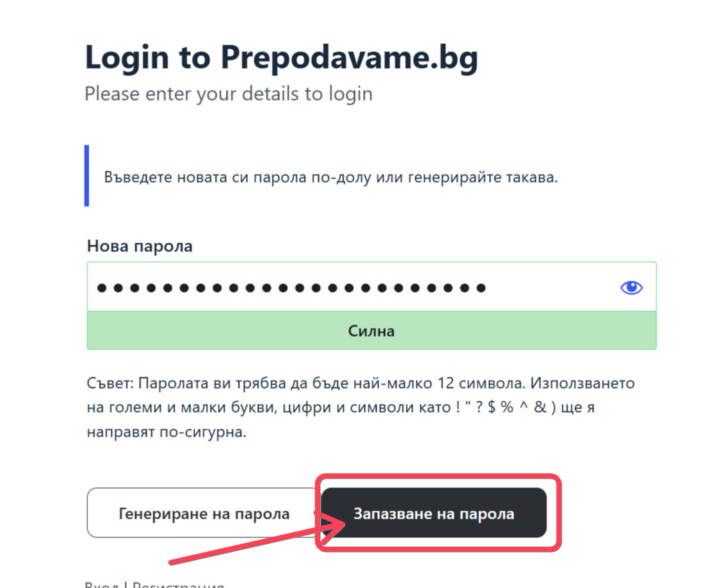Click the Генериране на парола button
The width and height of the screenshot is (723, 588).
click(204, 513)
